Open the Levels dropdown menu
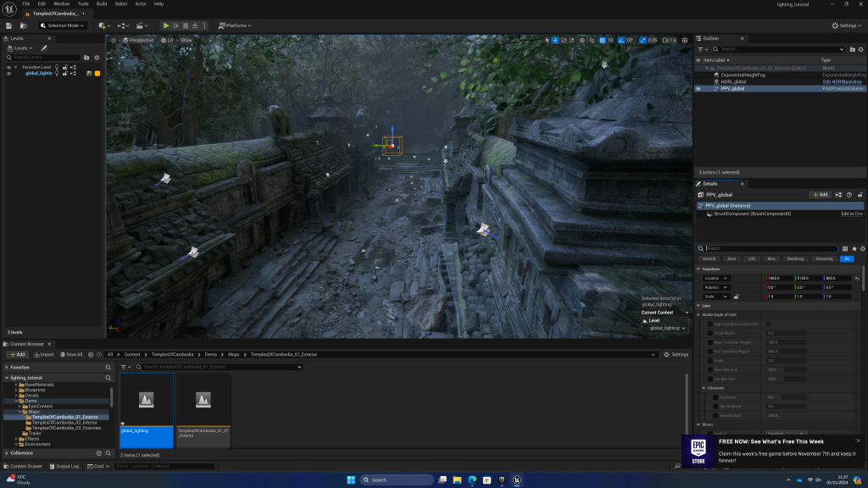 point(19,48)
